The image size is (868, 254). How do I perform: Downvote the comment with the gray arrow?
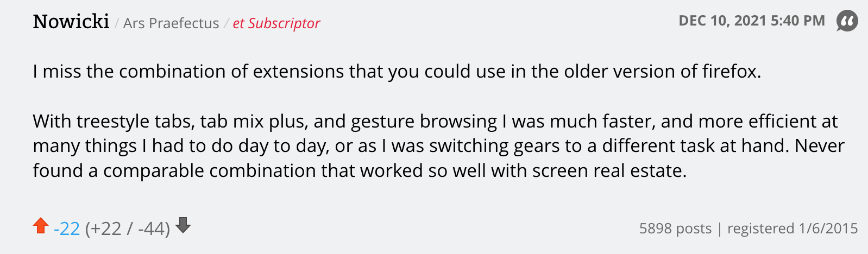click(184, 225)
